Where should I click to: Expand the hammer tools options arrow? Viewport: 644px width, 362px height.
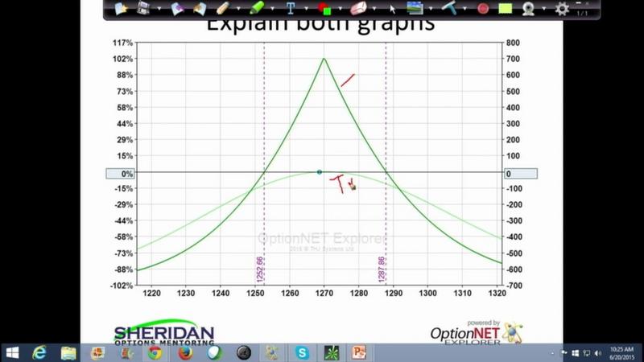[x=465, y=9]
